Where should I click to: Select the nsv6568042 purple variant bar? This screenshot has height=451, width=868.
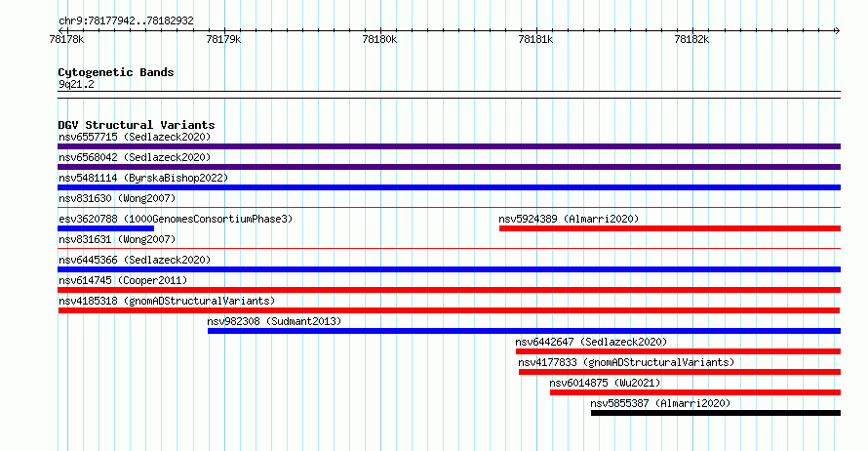click(449, 167)
